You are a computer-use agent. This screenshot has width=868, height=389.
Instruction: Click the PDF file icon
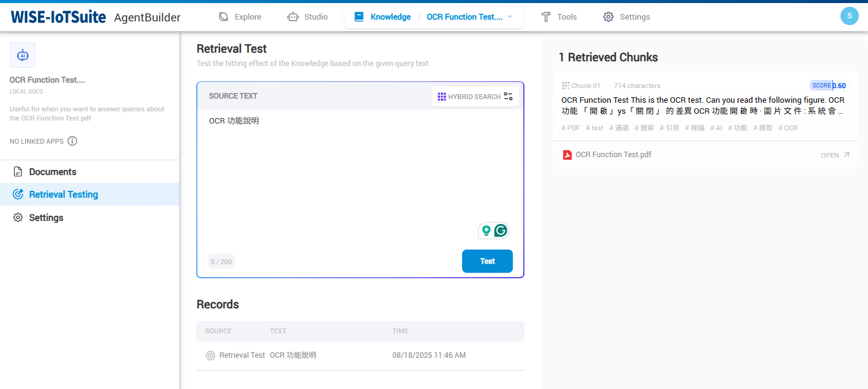567,155
